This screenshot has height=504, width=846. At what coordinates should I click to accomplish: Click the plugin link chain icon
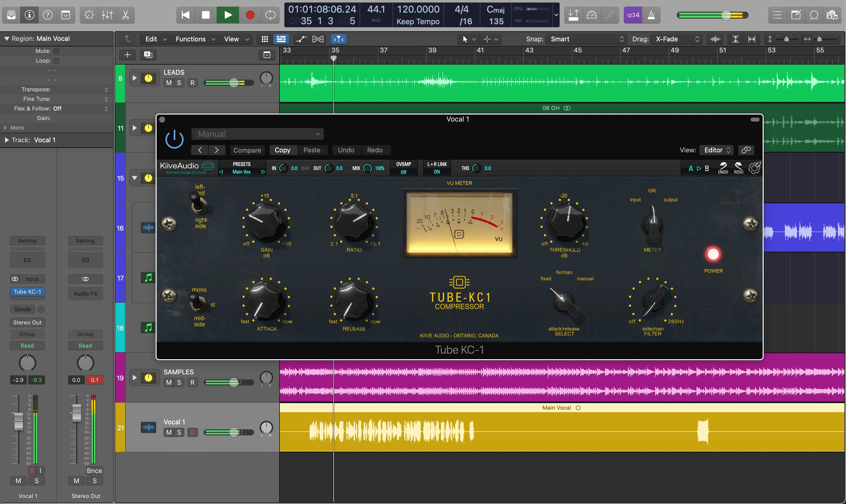[x=746, y=150]
